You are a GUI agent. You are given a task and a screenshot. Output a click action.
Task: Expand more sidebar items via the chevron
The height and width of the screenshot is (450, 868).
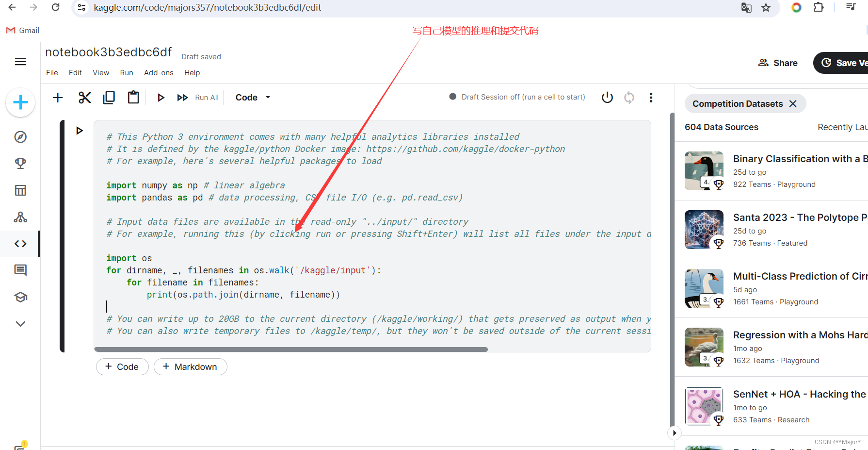tap(20, 323)
